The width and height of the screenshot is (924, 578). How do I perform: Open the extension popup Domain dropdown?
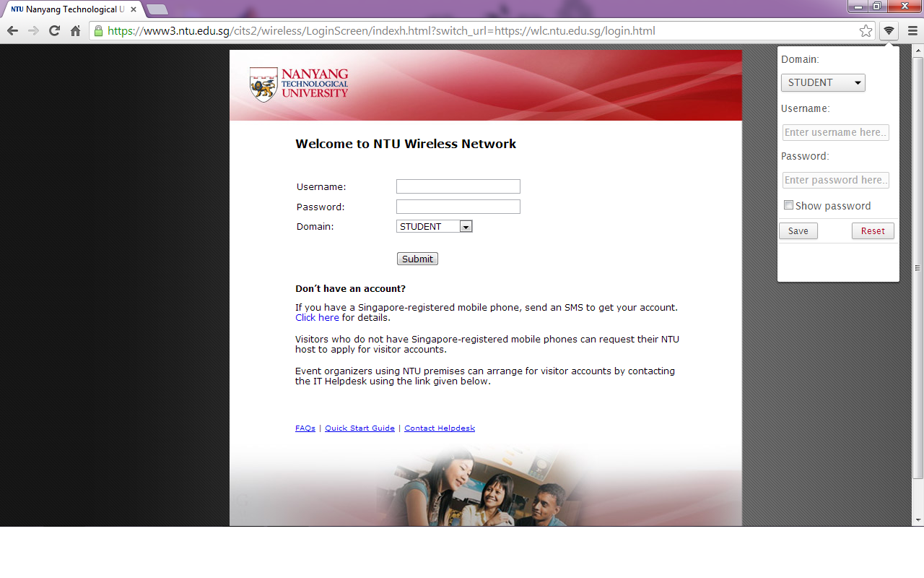tap(823, 82)
